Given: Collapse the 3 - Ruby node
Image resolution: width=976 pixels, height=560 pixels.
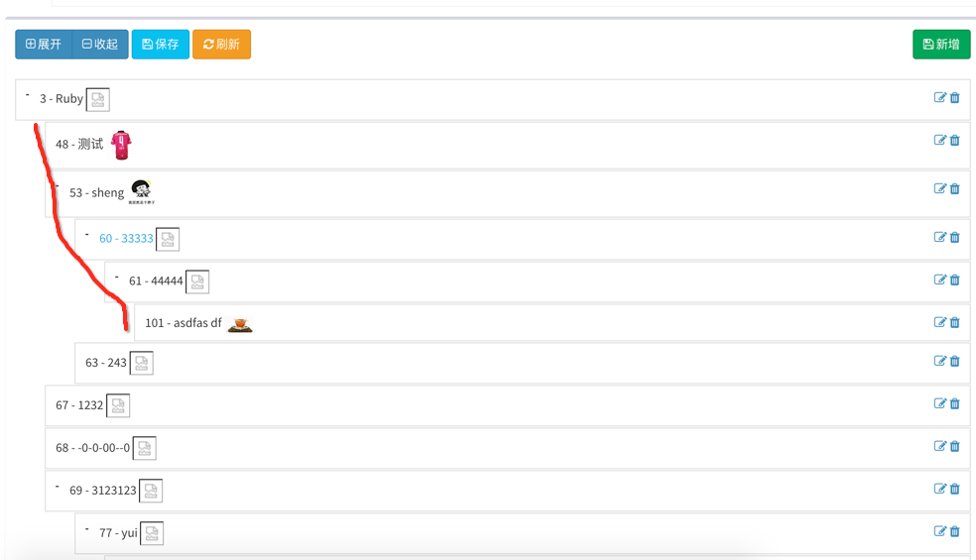Looking at the screenshot, I should (x=28, y=95).
